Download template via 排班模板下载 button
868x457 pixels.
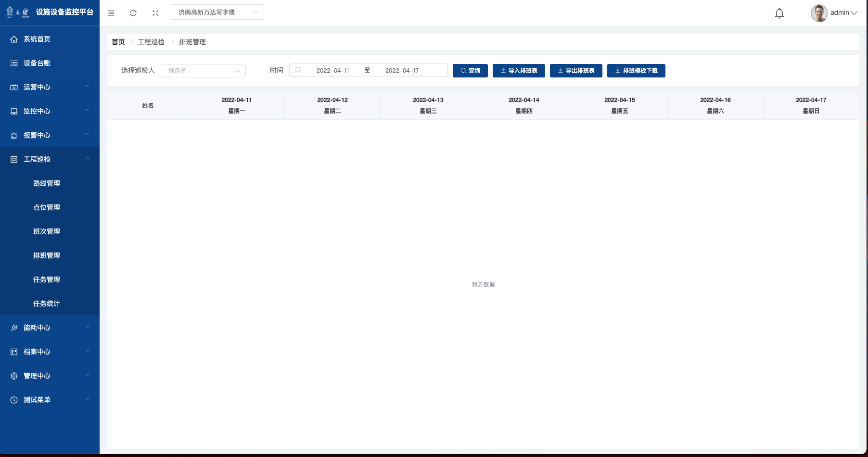(x=636, y=71)
